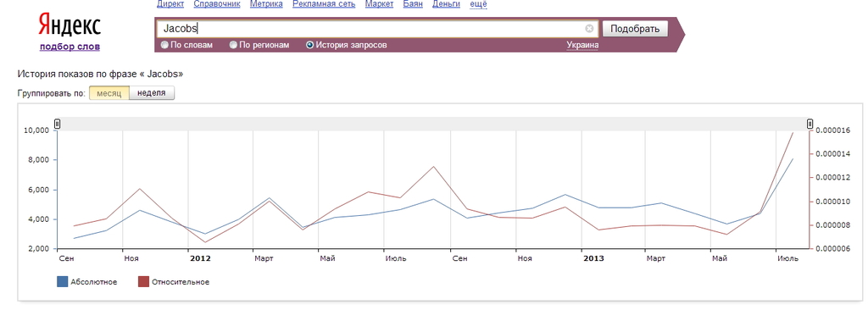
Task: Select the По словам radio button
Action: click(164, 46)
